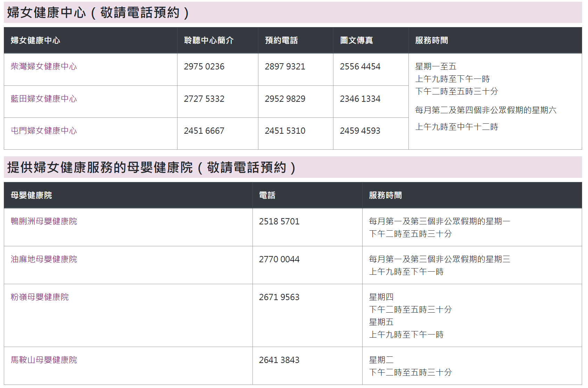
Task: Click the 圖文傳真 column header
Action: (x=356, y=40)
